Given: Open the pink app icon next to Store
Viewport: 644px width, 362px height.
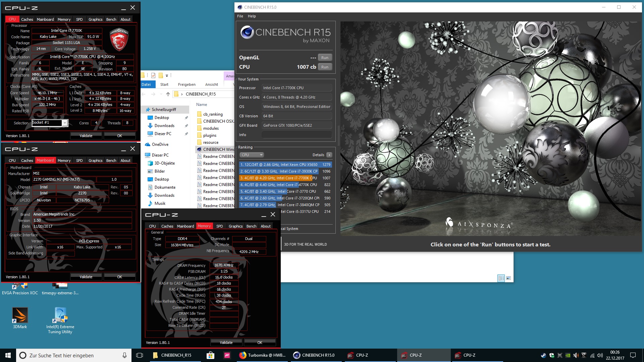Looking at the screenshot, I should [227, 355].
